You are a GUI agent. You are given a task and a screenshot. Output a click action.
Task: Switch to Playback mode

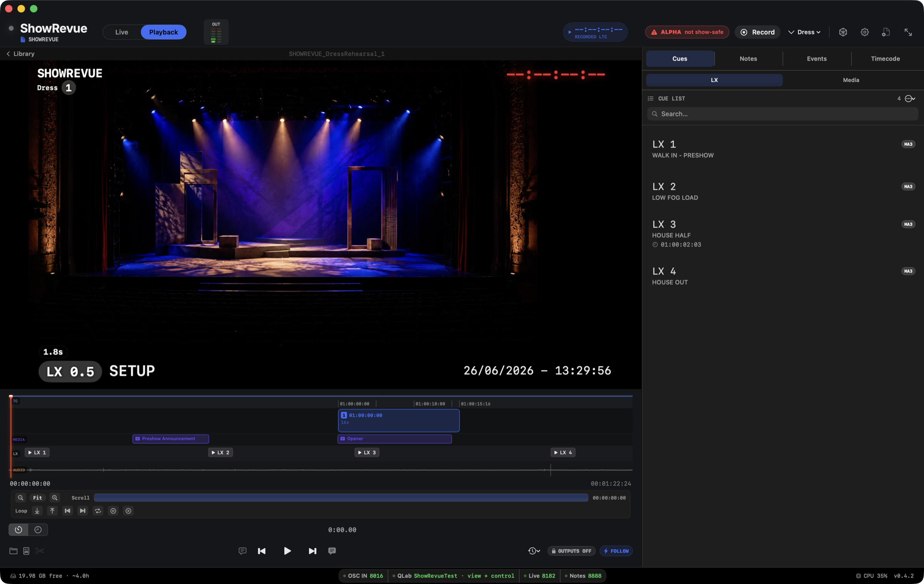coord(163,32)
